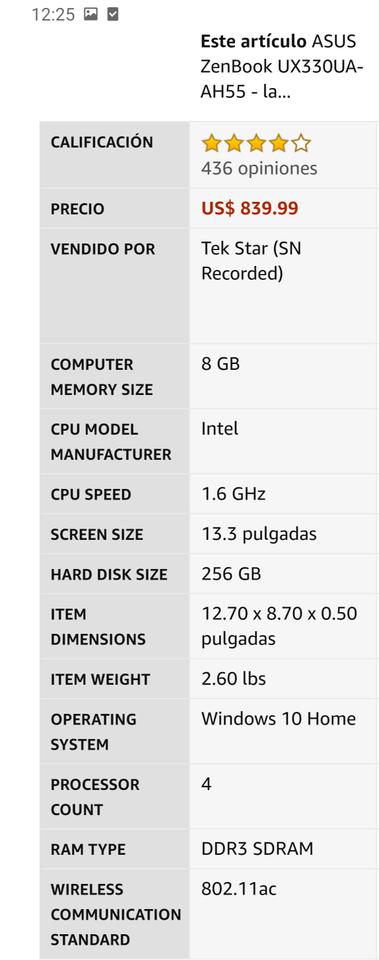
Task: Tap the Tek Star (SN Recorded) seller
Action: [x=251, y=261]
